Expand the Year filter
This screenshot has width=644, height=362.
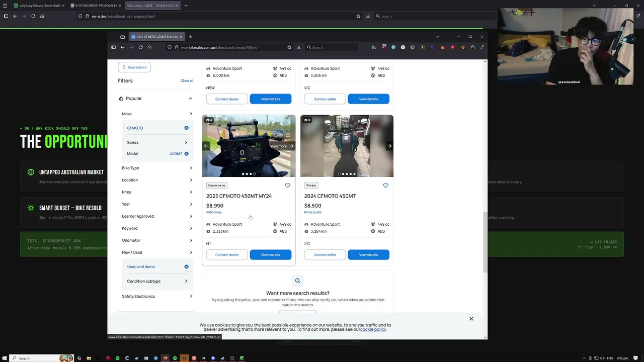pyautogui.click(x=156, y=204)
